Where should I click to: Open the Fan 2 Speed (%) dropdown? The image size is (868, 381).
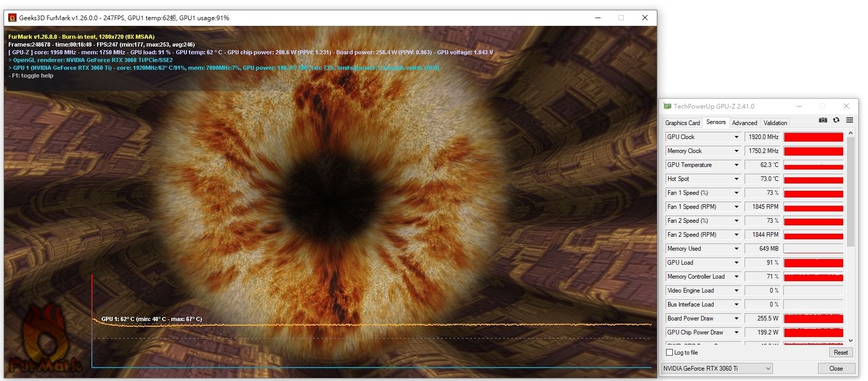[736, 221]
